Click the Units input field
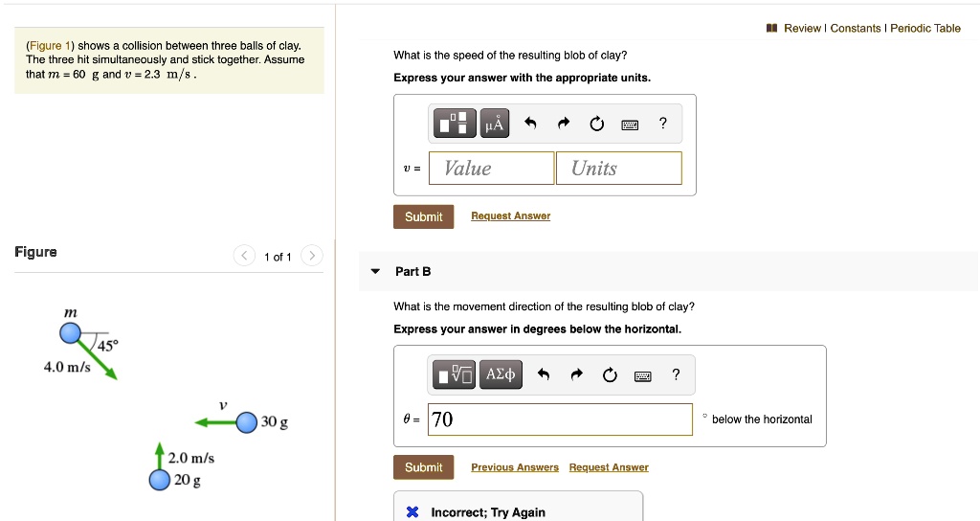Image resolution: width=980 pixels, height=521 pixels. [x=618, y=169]
